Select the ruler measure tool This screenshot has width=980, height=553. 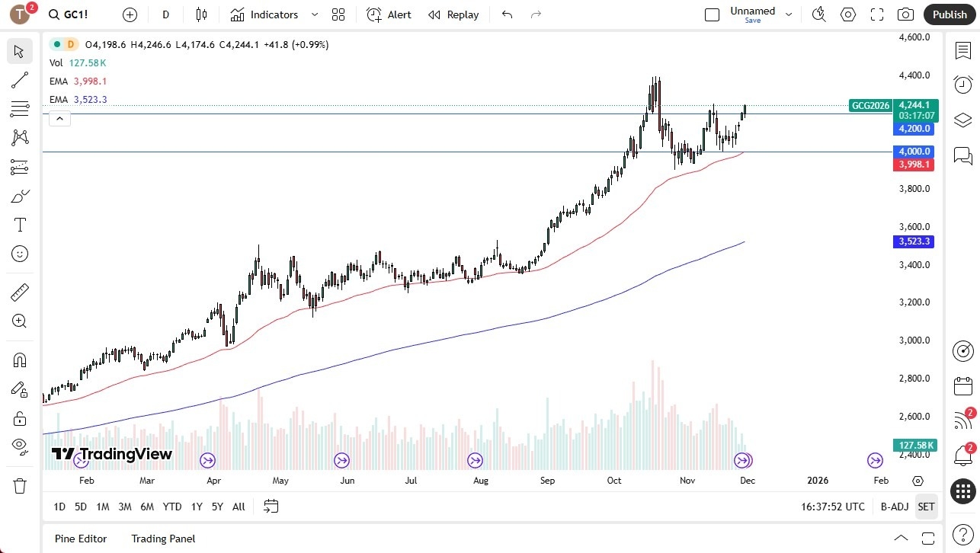[20, 292]
